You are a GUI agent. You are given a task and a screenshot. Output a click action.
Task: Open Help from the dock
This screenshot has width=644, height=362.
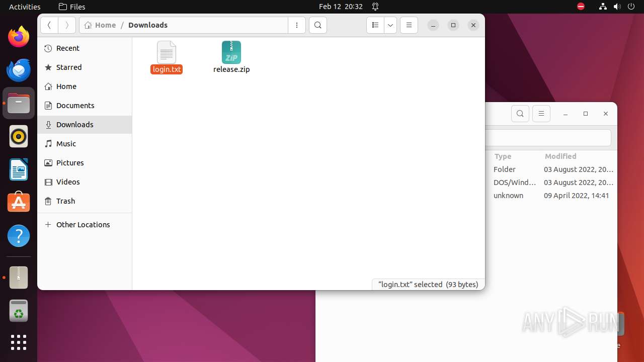point(19,236)
